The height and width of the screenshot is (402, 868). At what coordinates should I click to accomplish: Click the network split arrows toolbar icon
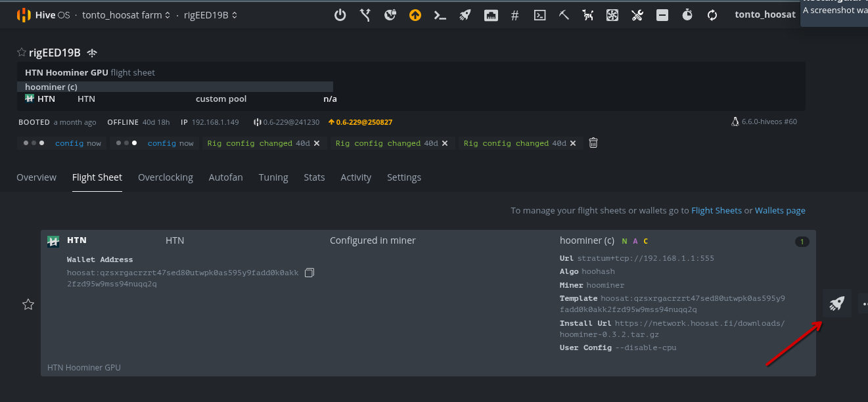click(x=365, y=14)
